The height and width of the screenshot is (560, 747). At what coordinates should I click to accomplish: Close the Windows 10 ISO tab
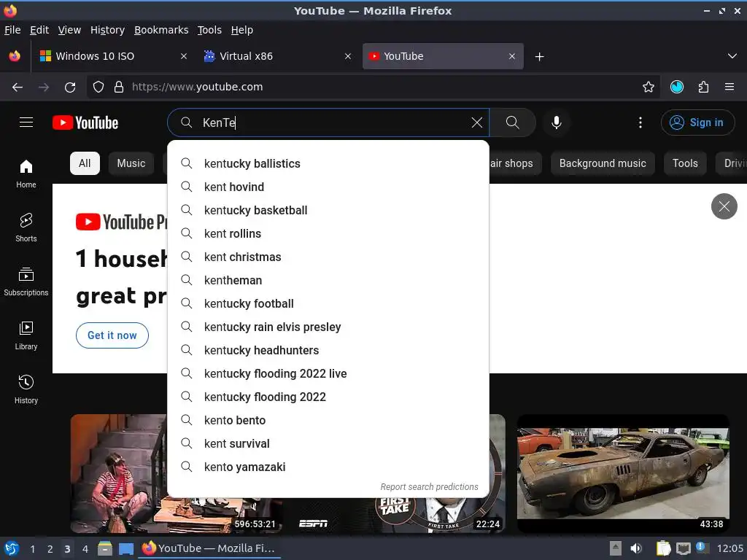point(183,56)
